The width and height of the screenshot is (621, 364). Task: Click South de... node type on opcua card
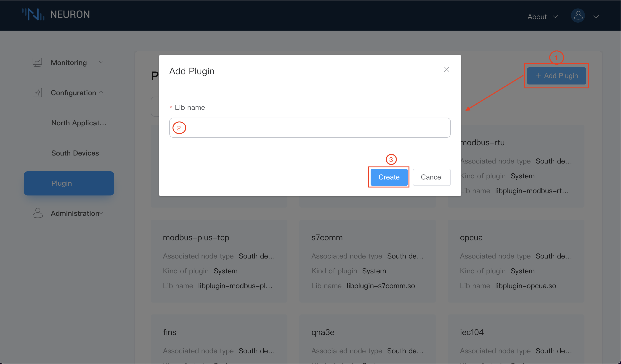pyautogui.click(x=554, y=256)
